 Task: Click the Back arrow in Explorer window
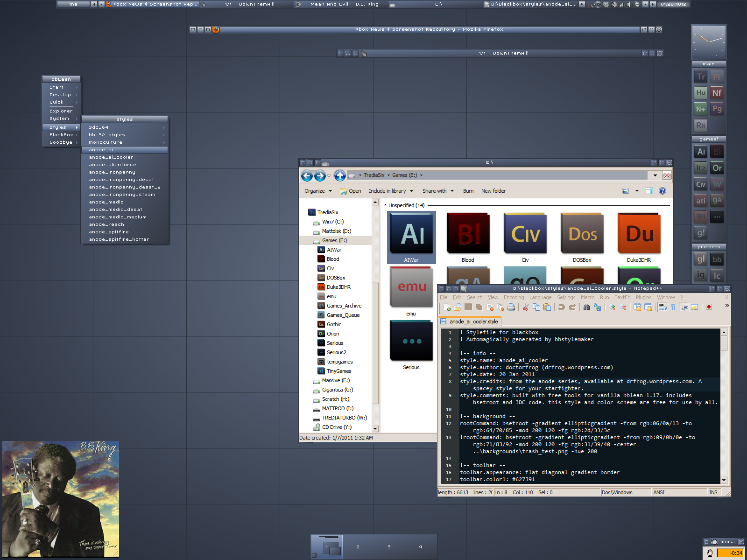(307, 175)
